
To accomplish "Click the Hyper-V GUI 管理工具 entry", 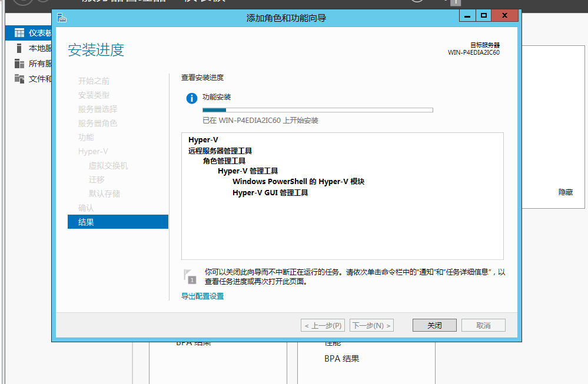I will [270, 192].
